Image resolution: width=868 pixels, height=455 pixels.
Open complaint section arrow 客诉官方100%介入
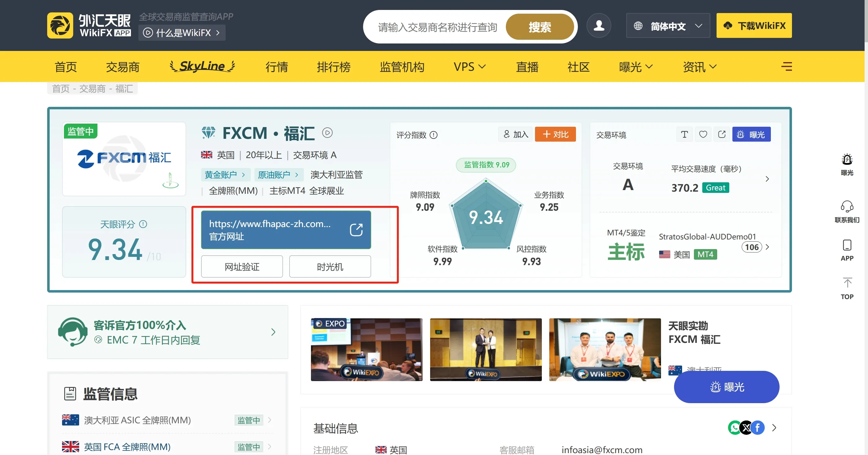(273, 332)
